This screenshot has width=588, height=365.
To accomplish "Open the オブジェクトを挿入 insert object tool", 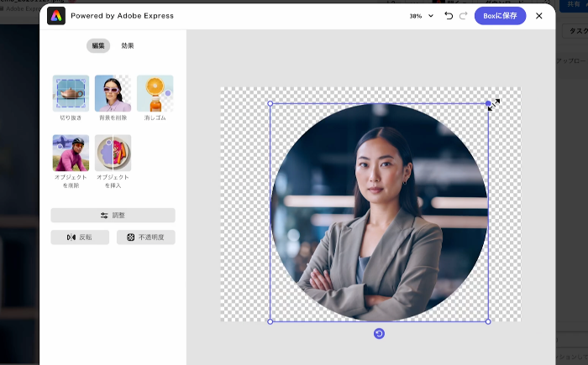I will coord(113,153).
